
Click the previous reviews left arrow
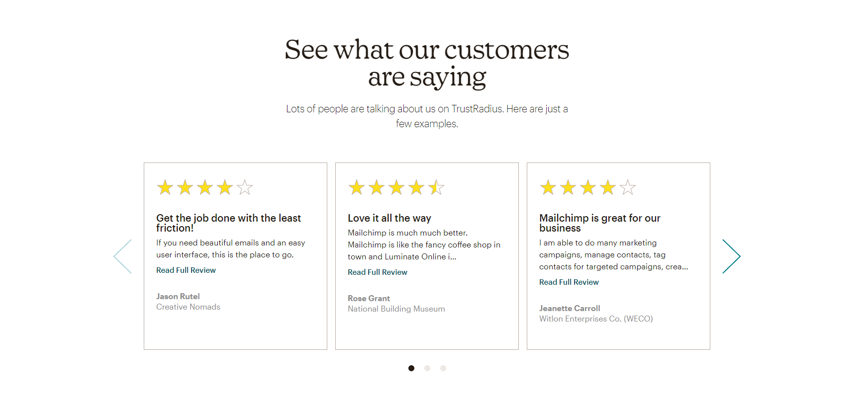pyautogui.click(x=123, y=256)
